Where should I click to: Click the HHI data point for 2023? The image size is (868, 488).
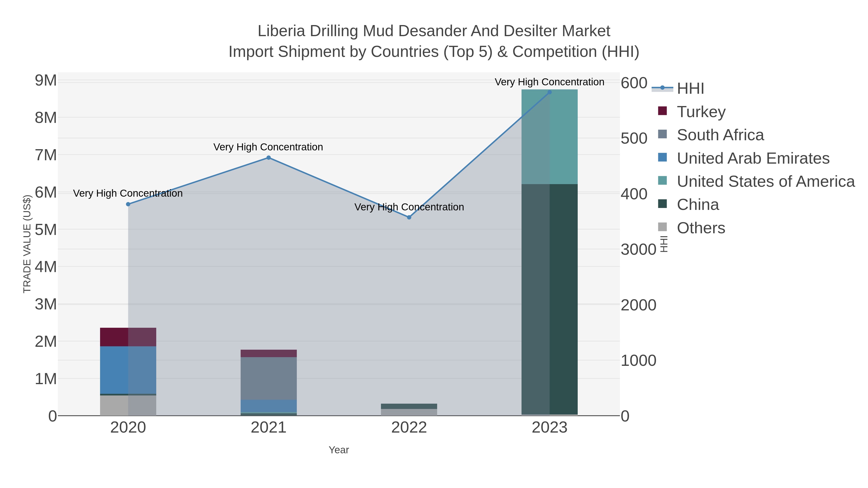click(549, 92)
